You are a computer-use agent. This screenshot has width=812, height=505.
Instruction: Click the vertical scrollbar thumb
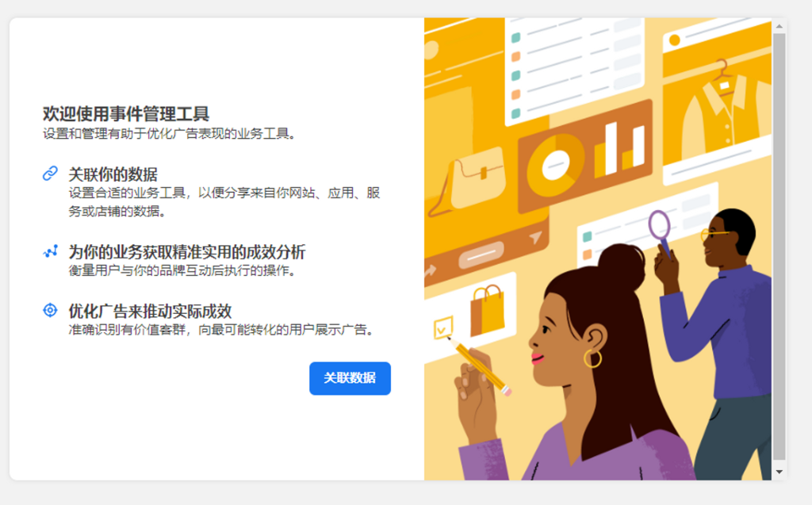point(779,247)
